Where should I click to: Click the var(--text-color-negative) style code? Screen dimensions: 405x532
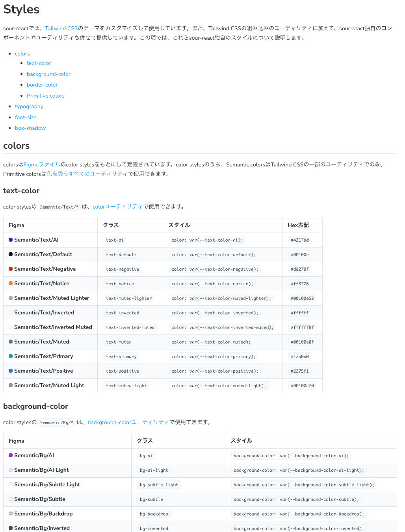tap(215, 269)
